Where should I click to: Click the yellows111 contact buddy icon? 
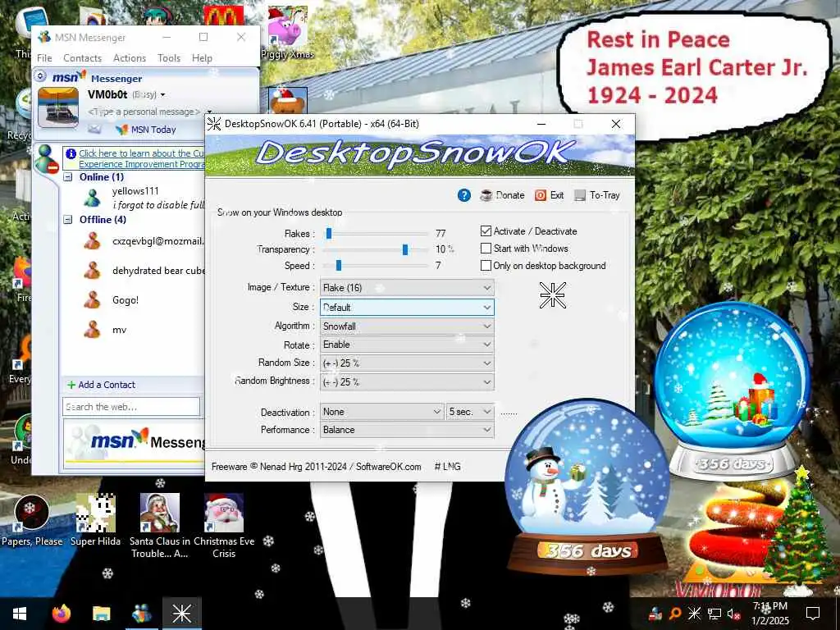[x=92, y=199]
